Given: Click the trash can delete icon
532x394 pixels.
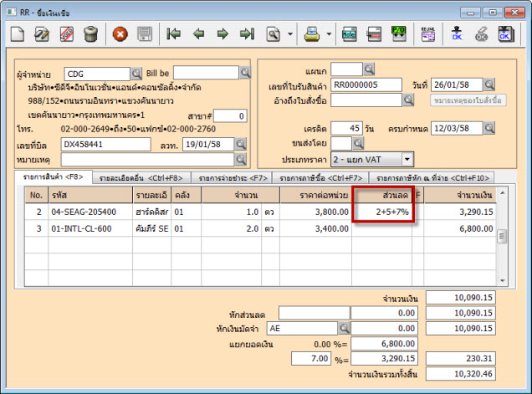Looking at the screenshot, I should click(90, 34).
